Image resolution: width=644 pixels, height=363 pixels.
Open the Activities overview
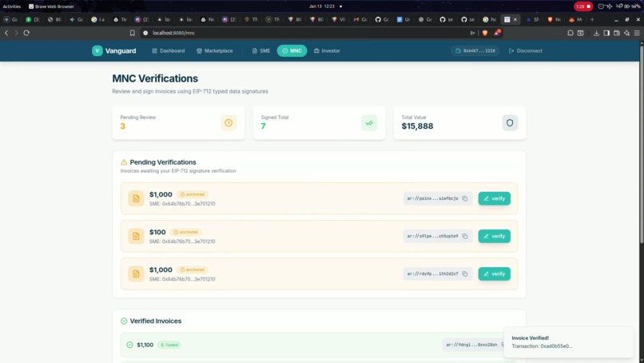11,6
